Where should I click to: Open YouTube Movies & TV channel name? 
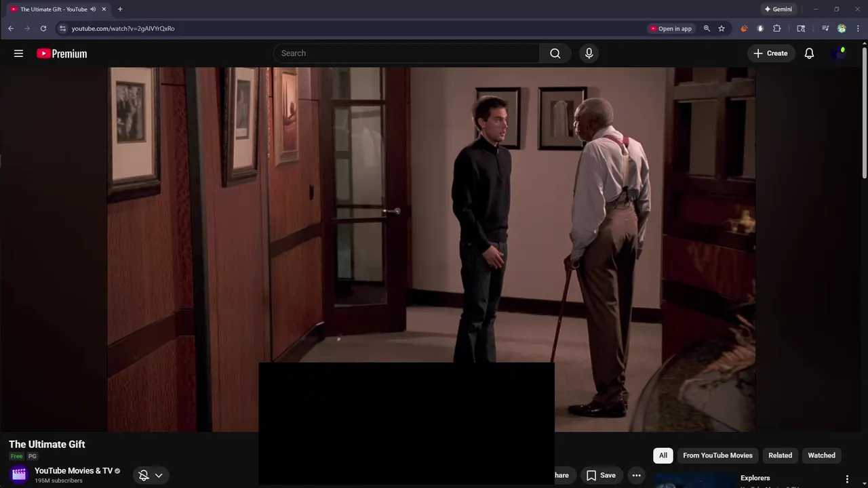click(73, 471)
